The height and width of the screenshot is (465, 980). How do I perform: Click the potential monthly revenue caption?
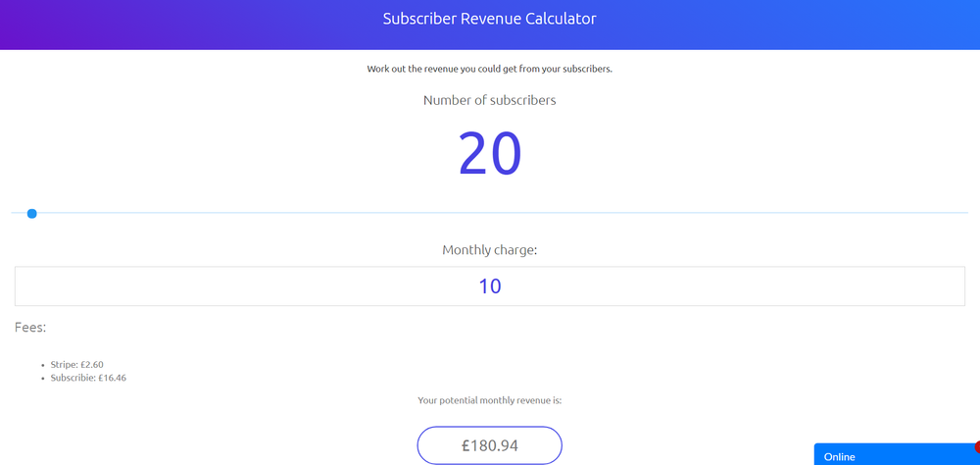[x=489, y=400]
